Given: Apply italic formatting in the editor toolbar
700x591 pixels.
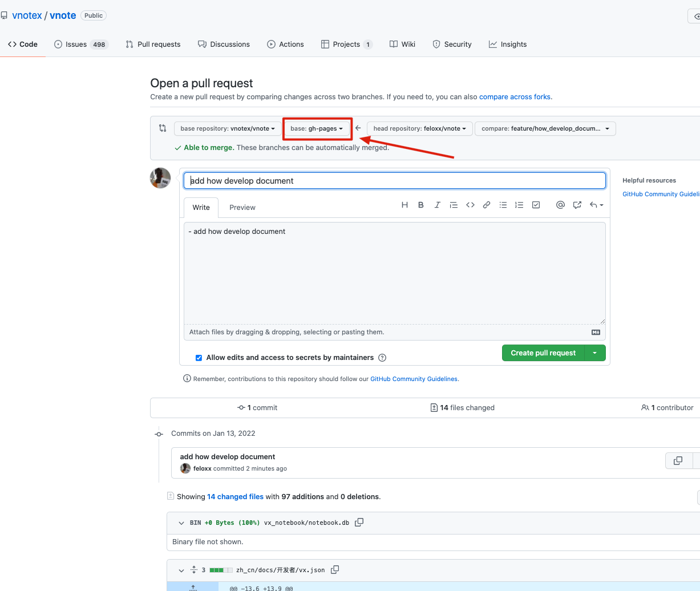Looking at the screenshot, I should click(437, 205).
